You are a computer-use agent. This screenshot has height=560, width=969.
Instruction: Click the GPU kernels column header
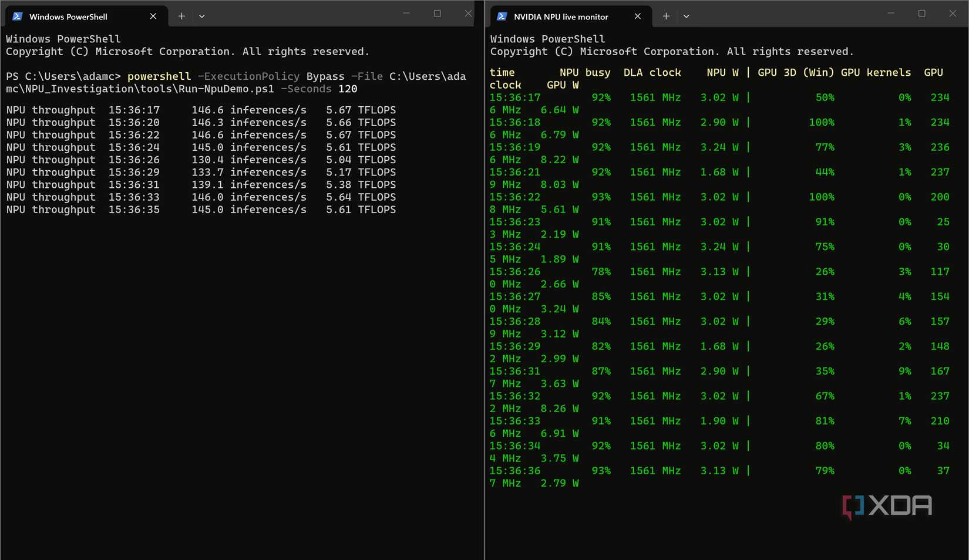pyautogui.click(x=876, y=73)
